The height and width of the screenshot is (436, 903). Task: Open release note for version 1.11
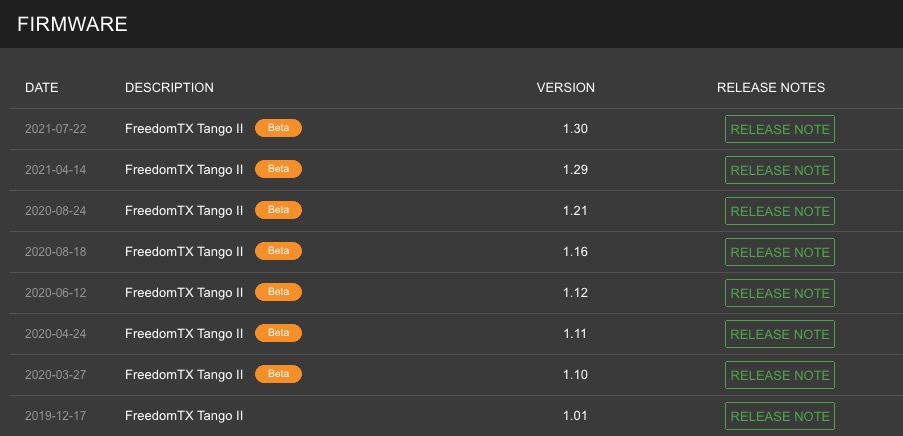[x=779, y=334]
